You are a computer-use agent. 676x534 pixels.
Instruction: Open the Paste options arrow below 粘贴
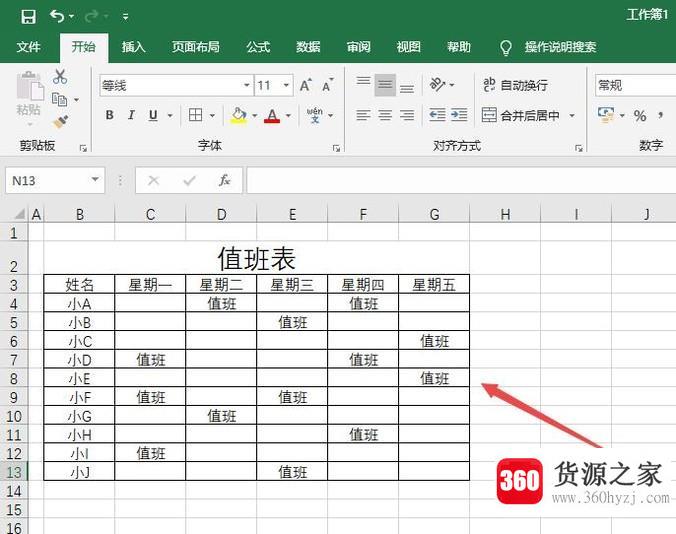point(30,125)
